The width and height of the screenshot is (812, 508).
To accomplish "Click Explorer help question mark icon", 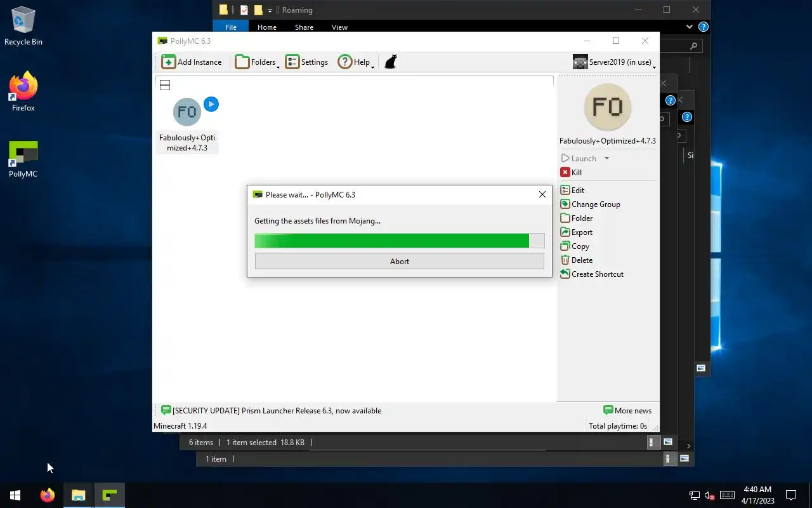I will [703, 27].
